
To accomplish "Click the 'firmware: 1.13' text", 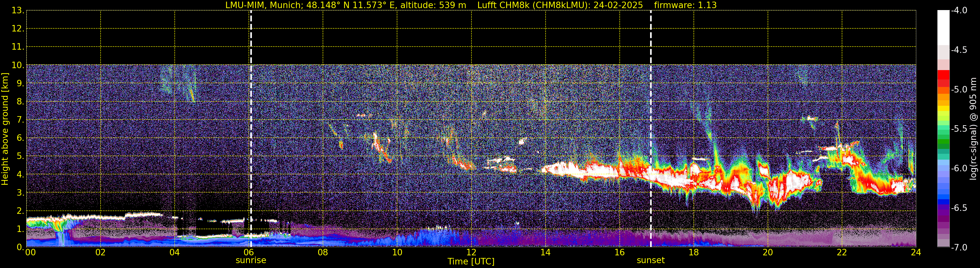I will click(685, 5).
